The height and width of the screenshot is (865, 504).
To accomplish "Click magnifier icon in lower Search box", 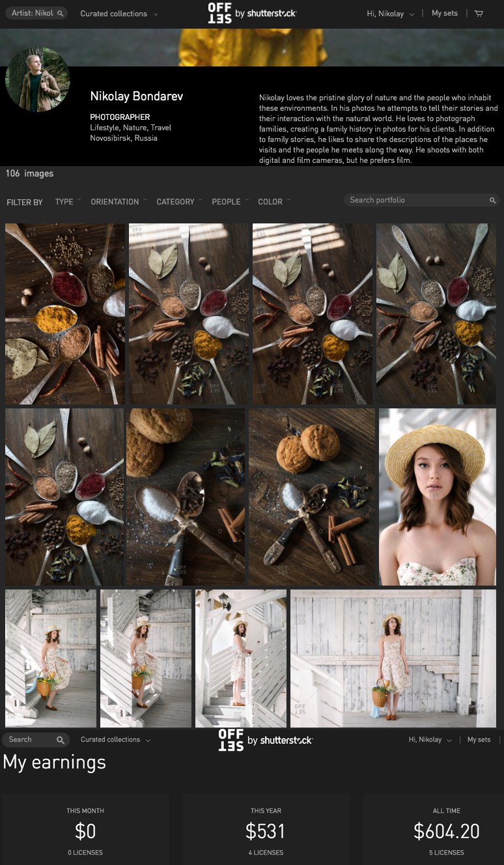I will (x=60, y=740).
